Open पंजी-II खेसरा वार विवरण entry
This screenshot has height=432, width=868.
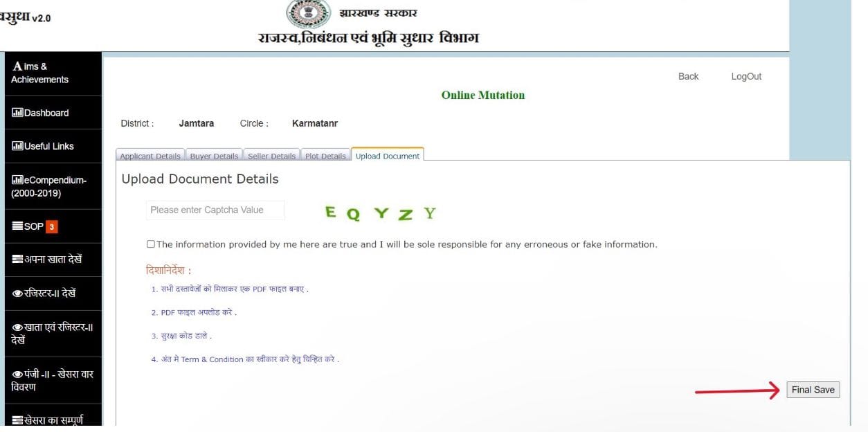coord(52,380)
